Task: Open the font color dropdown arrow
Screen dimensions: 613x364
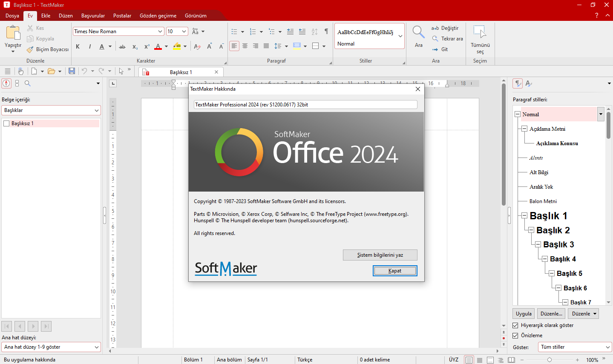Action: click(166, 46)
